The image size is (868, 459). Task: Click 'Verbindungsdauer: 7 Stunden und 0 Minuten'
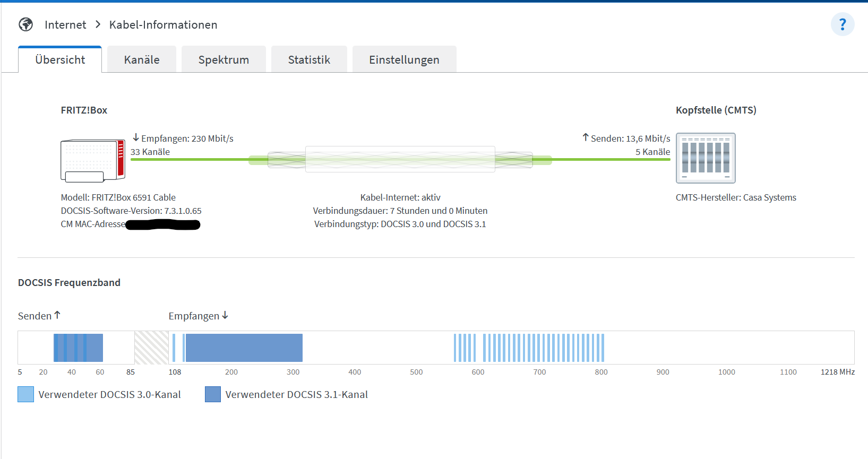tap(400, 211)
